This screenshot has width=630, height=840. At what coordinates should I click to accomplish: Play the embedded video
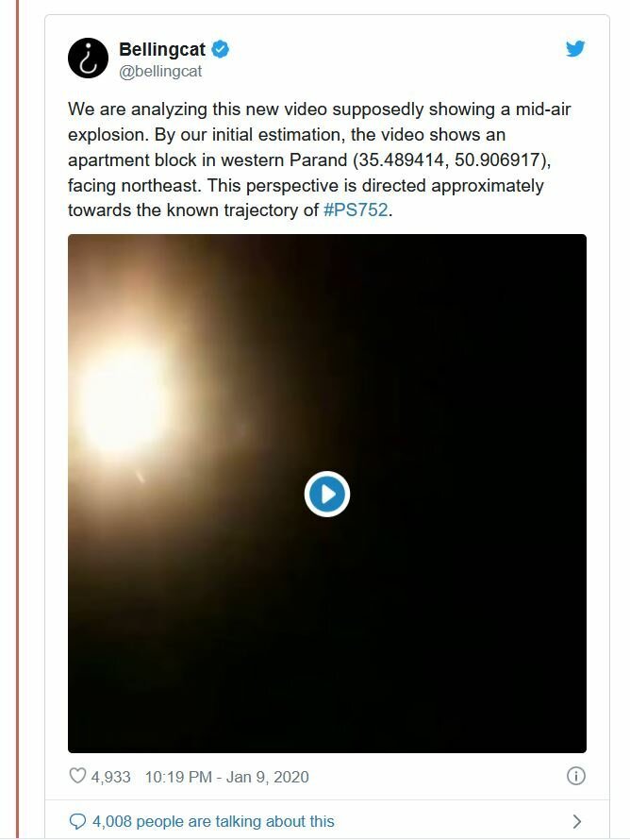tap(327, 494)
